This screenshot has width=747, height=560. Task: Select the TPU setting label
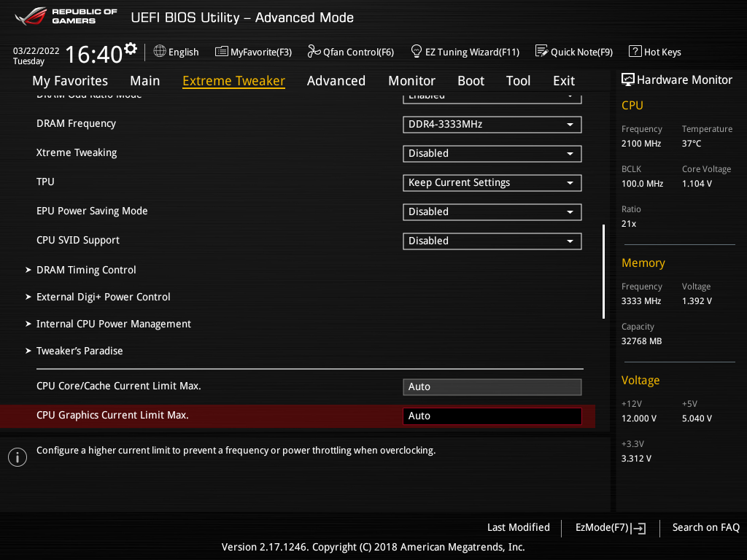45,182
